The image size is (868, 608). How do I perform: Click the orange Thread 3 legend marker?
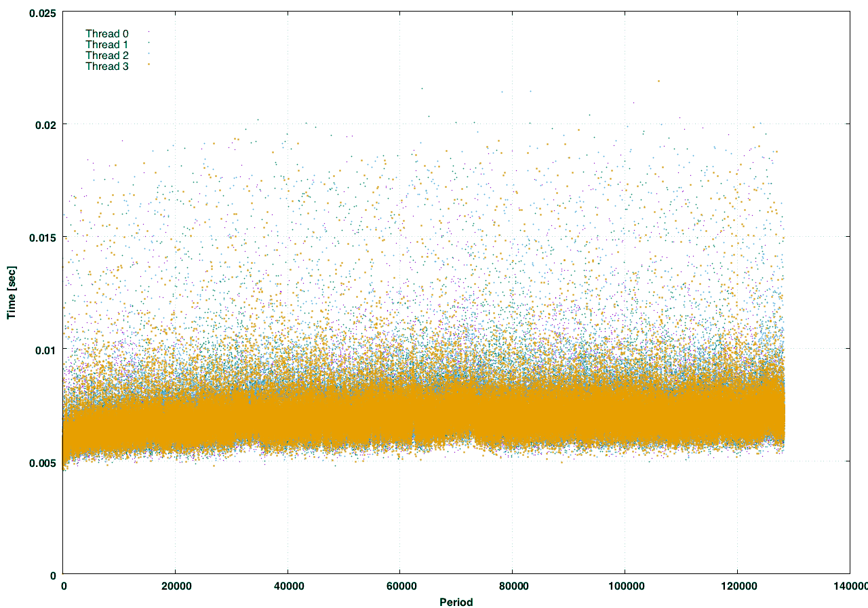coord(148,65)
